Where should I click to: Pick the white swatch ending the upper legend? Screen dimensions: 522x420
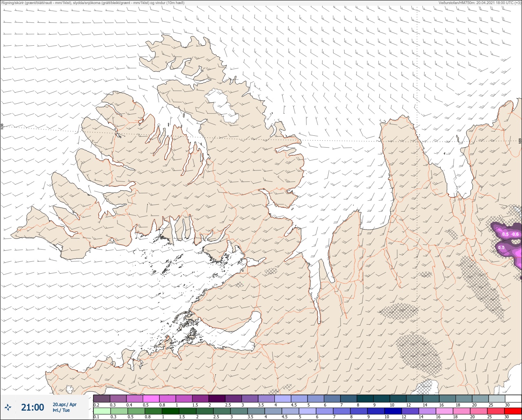(513, 398)
